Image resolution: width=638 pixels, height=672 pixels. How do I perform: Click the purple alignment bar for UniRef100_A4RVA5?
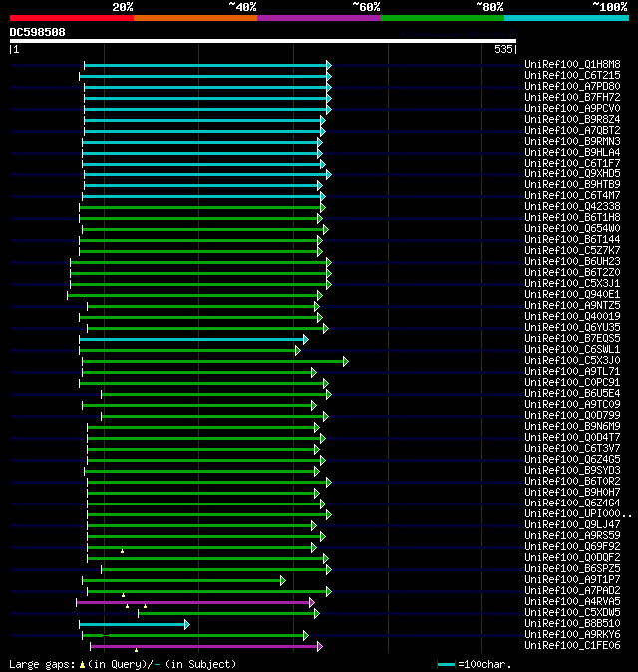[195, 603]
